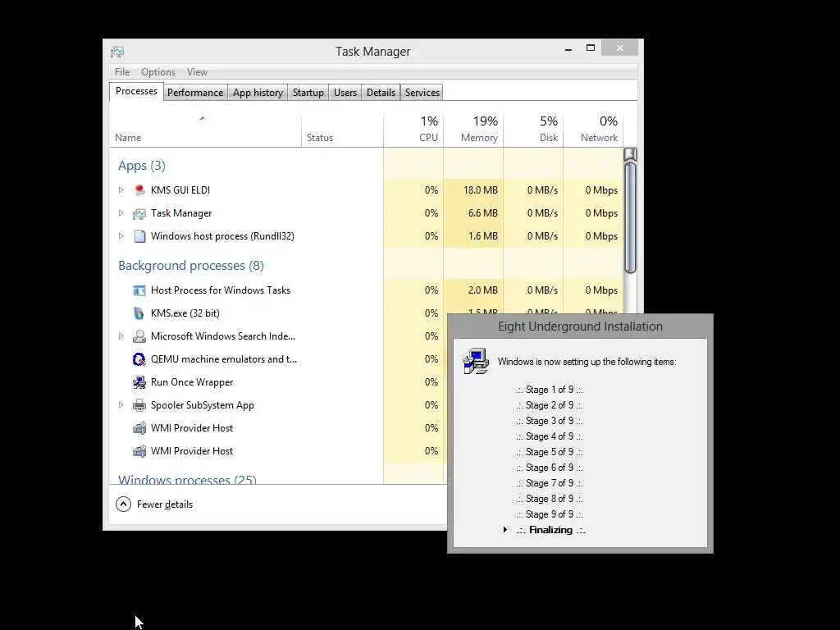The image size is (840, 630).
Task: Click the Finalizing stage in the installer
Action: coord(550,530)
